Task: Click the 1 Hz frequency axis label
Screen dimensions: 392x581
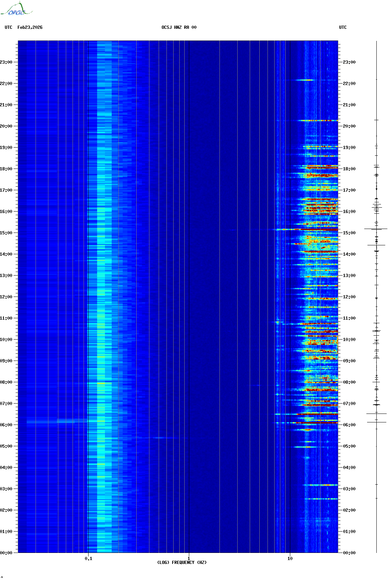Action: click(x=189, y=558)
